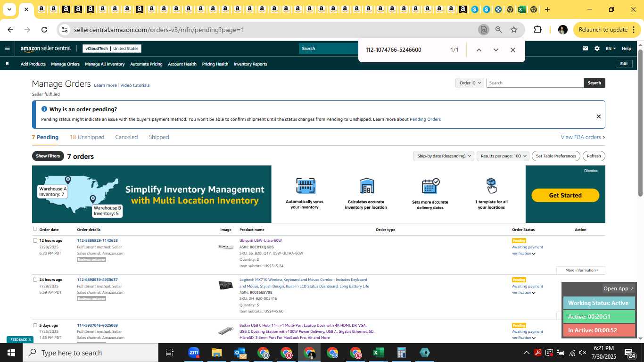644x362 pixels.
Task: Click the Refresh orders button
Action: click(x=594, y=156)
